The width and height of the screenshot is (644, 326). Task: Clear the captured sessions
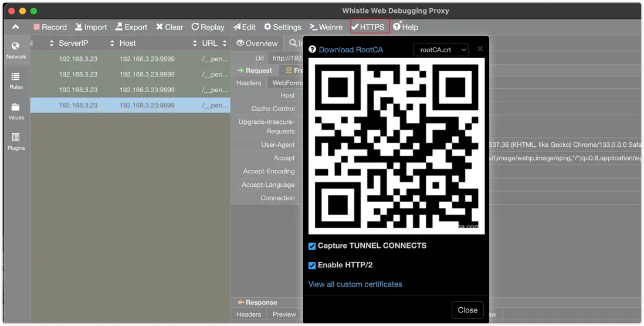point(170,27)
